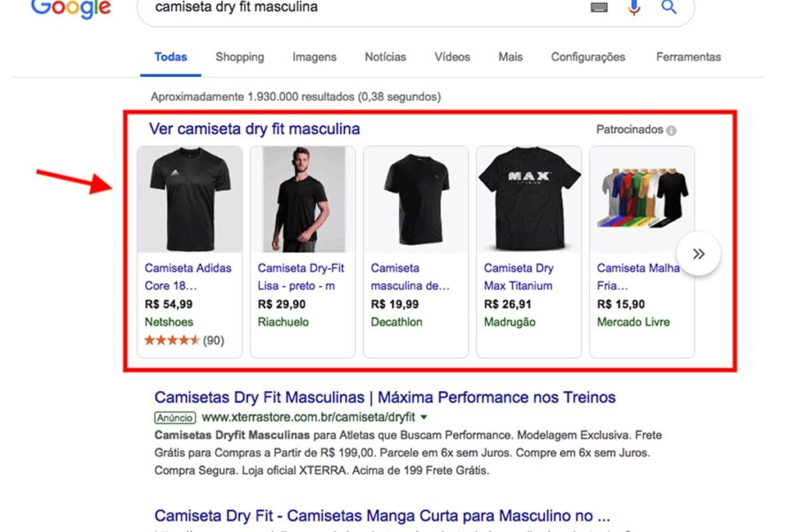Image resolution: width=798 pixels, height=532 pixels.
Task: Open the Ferramentas options
Action: (x=688, y=57)
